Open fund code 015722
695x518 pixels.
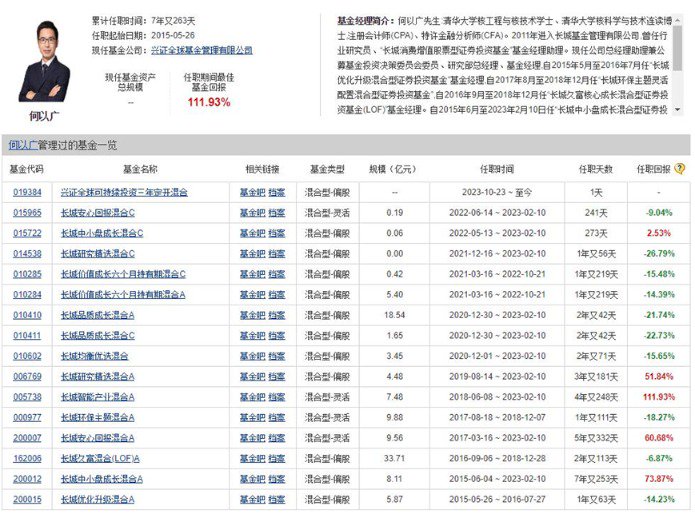[x=27, y=233]
